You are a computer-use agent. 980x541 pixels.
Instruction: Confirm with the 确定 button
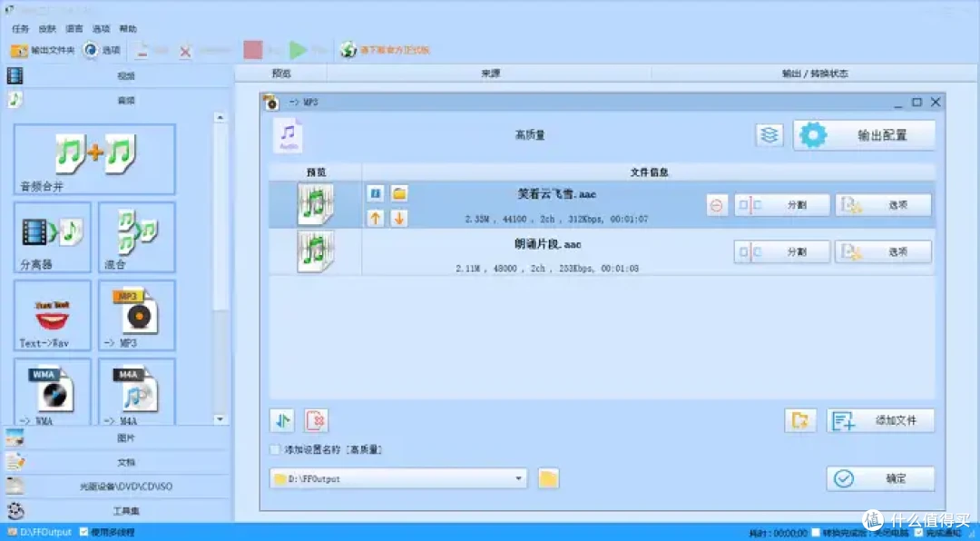coord(880,479)
